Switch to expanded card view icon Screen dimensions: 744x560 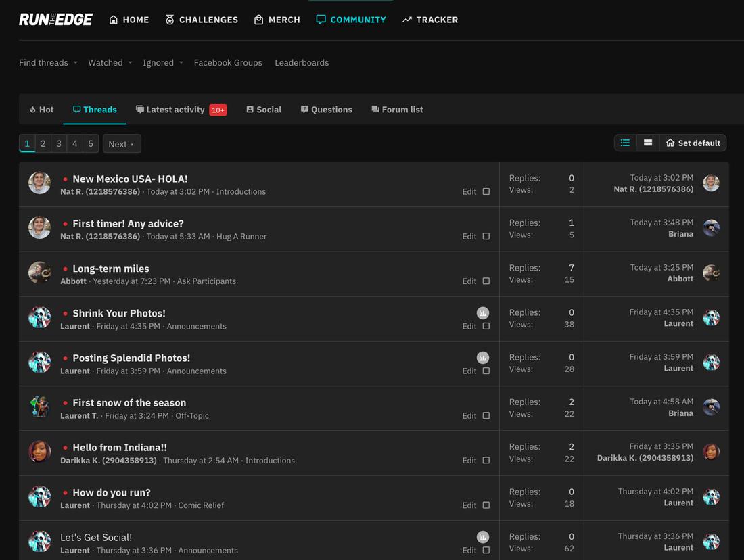point(648,143)
